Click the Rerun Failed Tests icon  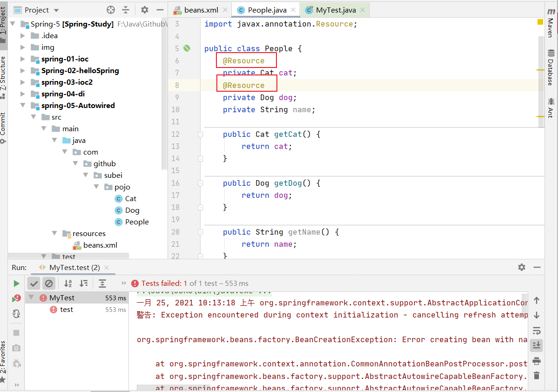click(17, 298)
